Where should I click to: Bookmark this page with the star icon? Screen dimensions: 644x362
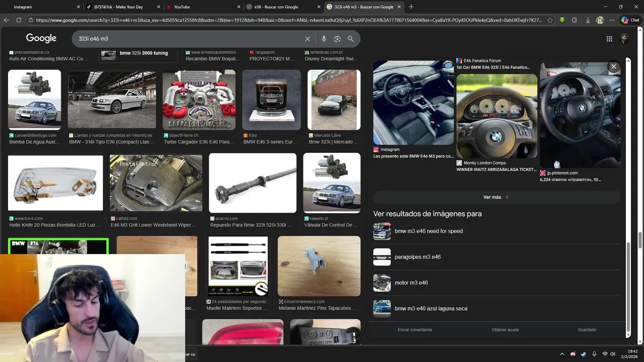pyautogui.click(x=550, y=20)
